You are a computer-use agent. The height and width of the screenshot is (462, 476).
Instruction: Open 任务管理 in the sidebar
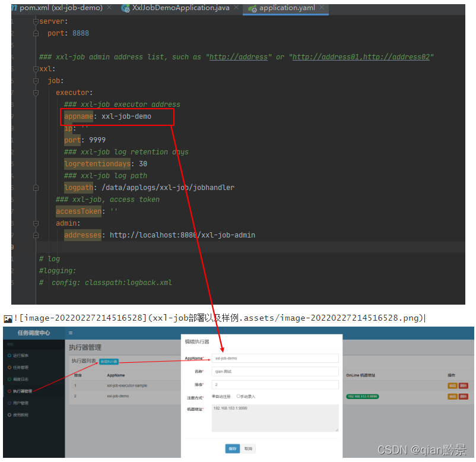point(21,367)
